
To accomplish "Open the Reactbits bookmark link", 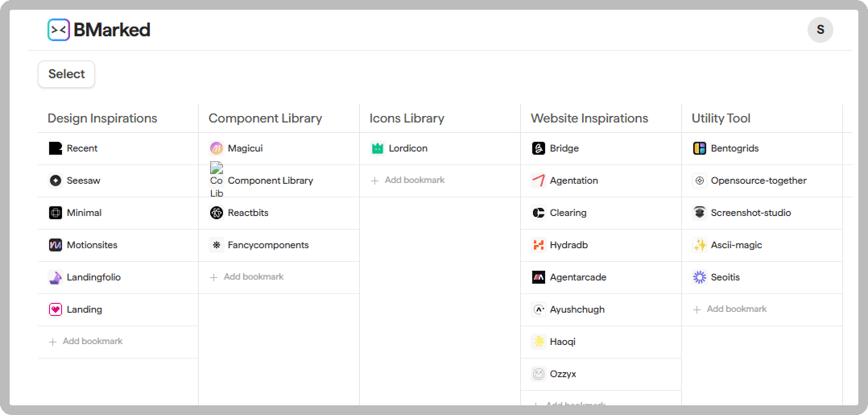I will pos(248,213).
